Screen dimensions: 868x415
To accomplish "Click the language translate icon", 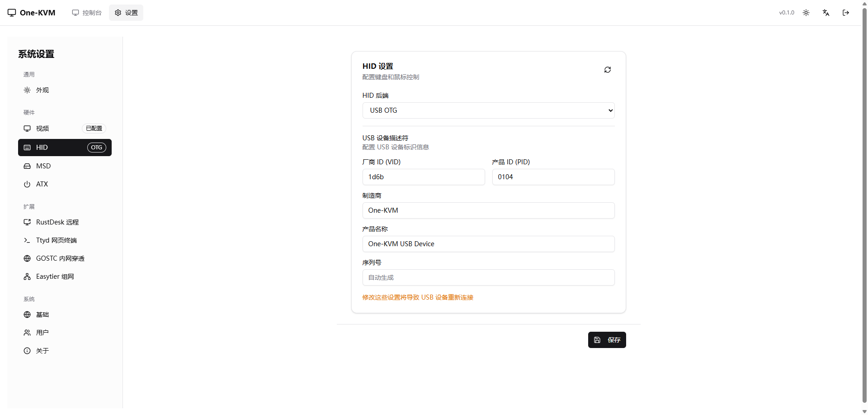I will 826,13.
